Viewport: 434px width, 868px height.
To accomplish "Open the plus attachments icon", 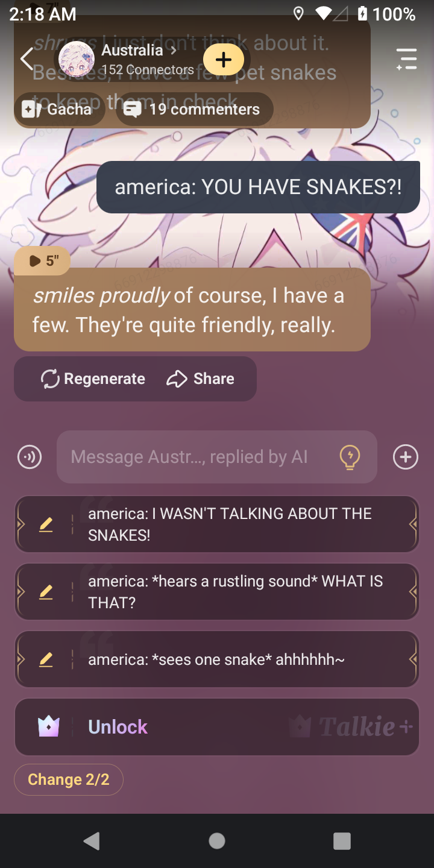I will click(406, 457).
